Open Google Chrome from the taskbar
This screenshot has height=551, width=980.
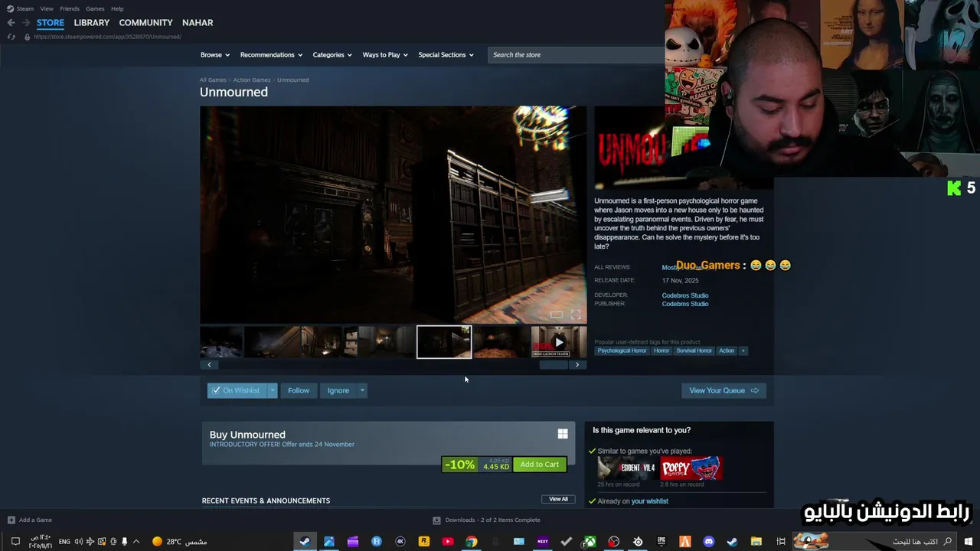pyautogui.click(x=472, y=542)
